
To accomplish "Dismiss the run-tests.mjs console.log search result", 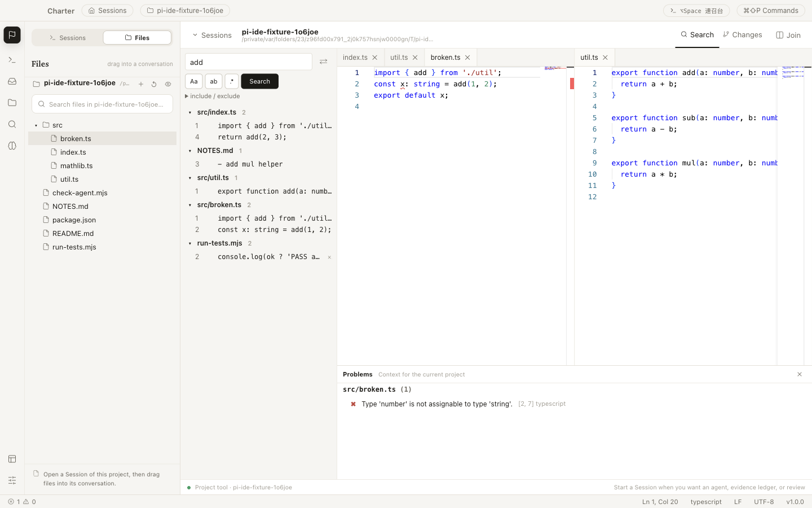I will (329, 257).
